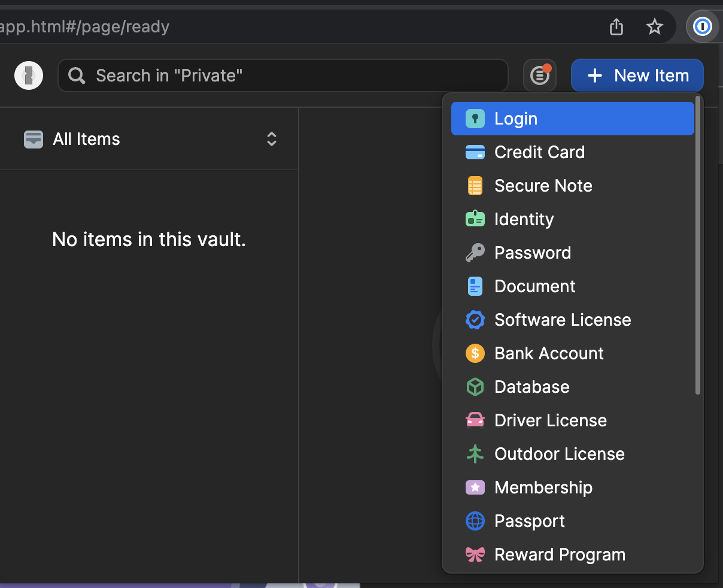
Task: Click the Bank Account dollar icon
Action: tap(475, 353)
